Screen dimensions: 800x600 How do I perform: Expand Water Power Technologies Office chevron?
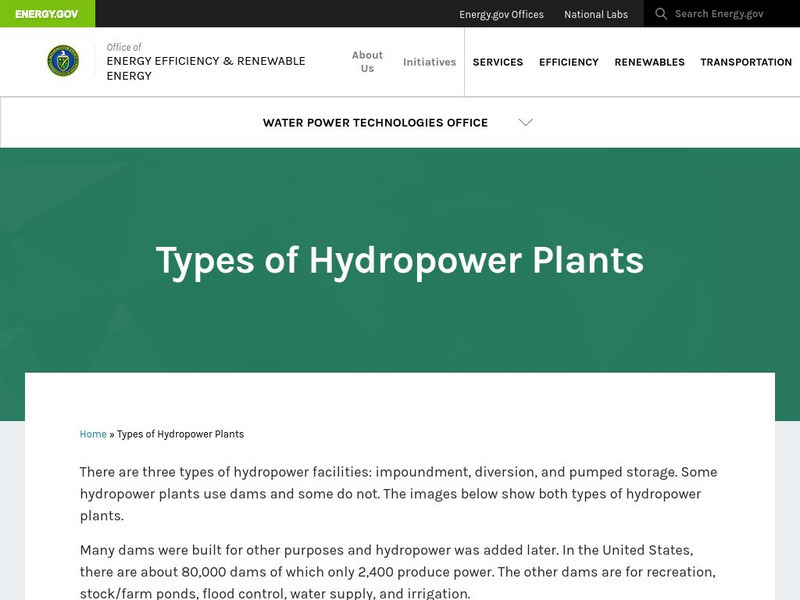coord(526,122)
